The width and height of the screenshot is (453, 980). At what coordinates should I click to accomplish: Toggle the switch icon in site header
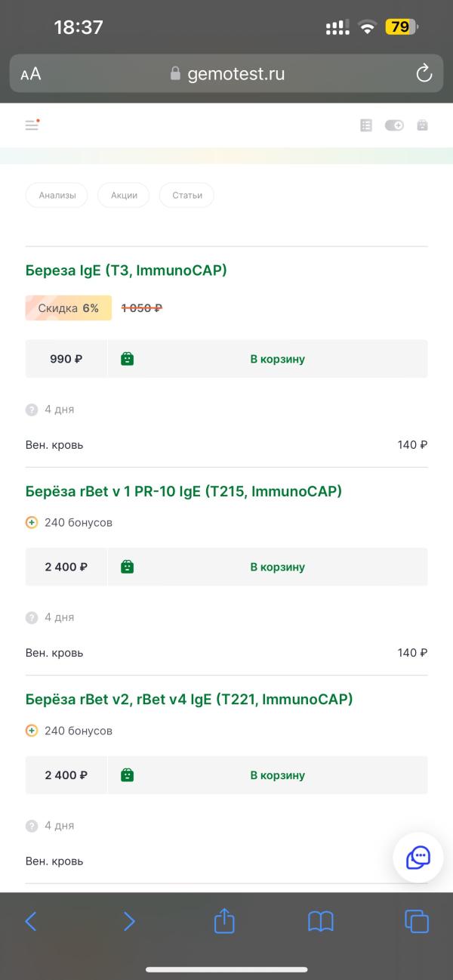click(394, 125)
